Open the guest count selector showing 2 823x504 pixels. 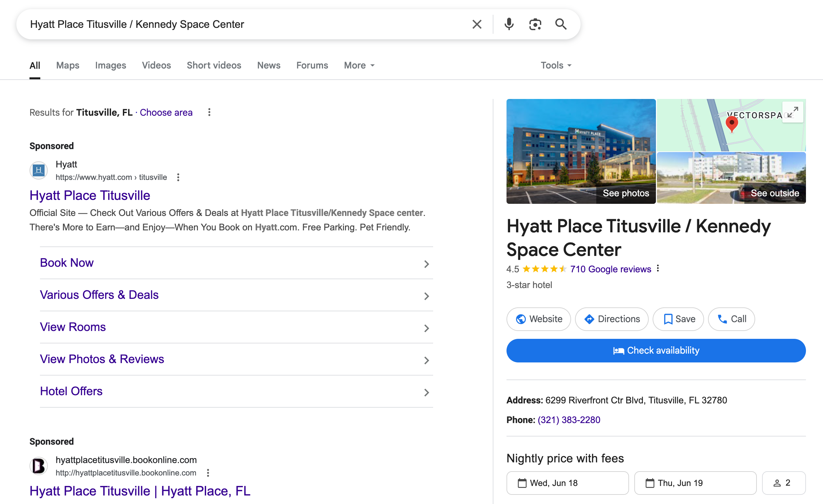pos(784,483)
